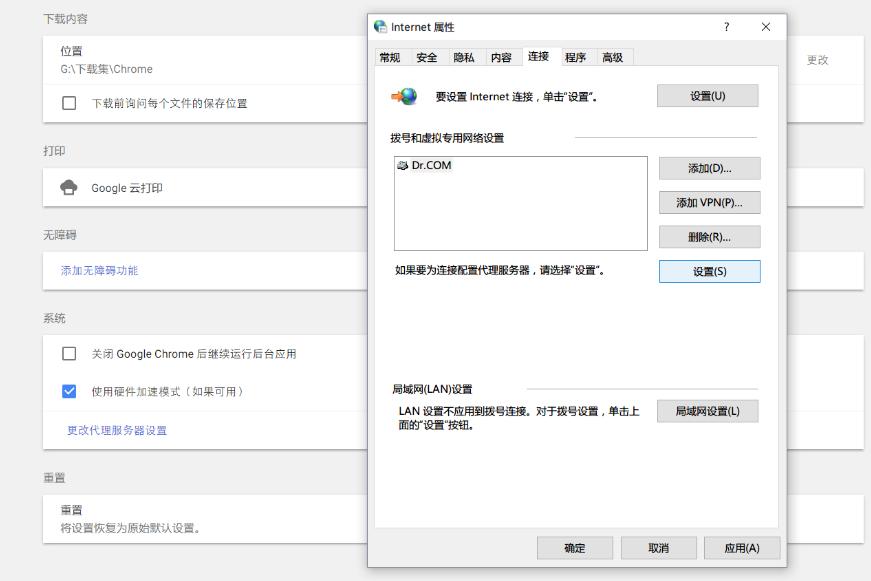This screenshot has width=871, height=581.
Task: Click the Google Cloud Print printer icon
Action: pos(69,188)
